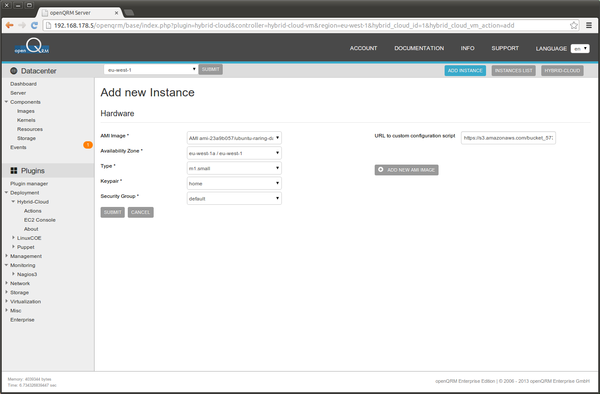This screenshot has height=394, width=600.
Task: Click the INSTANCES LIST button
Action: (x=514, y=70)
